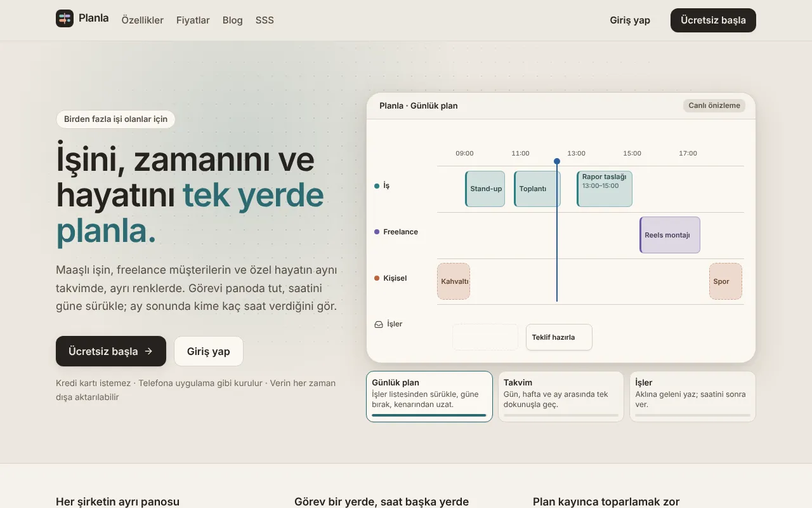Select the Rapor taslağı event
812x508 pixels.
[x=605, y=189]
